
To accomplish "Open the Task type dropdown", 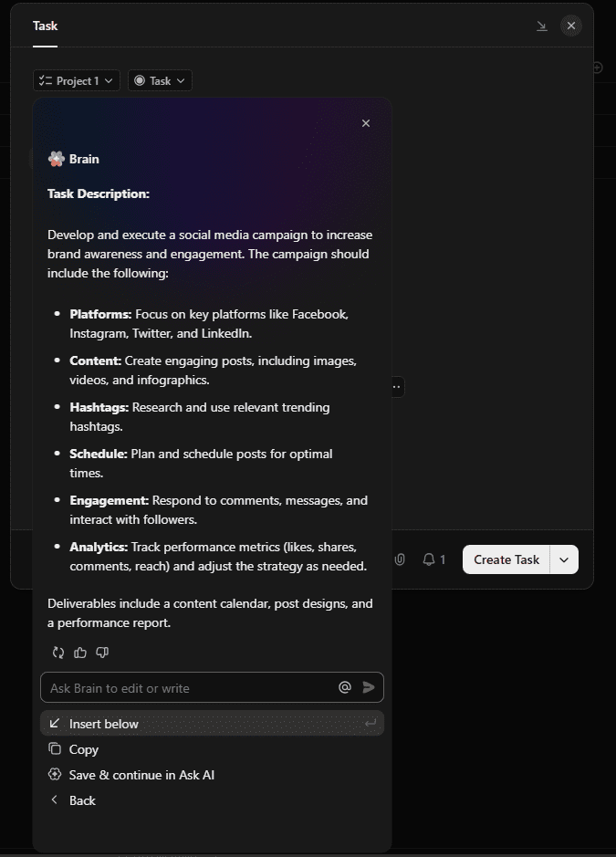I will coord(160,80).
